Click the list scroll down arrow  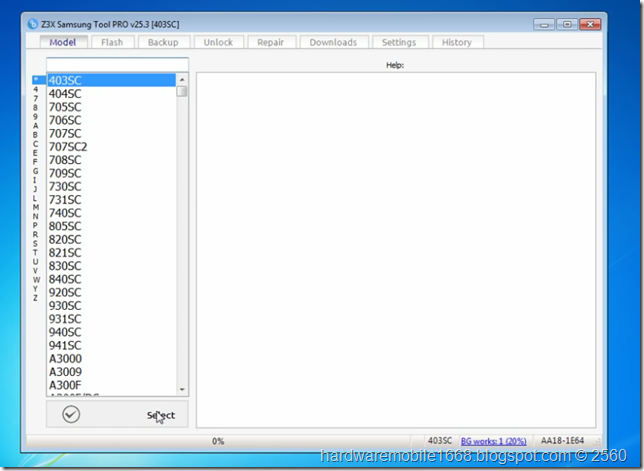coord(182,389)
